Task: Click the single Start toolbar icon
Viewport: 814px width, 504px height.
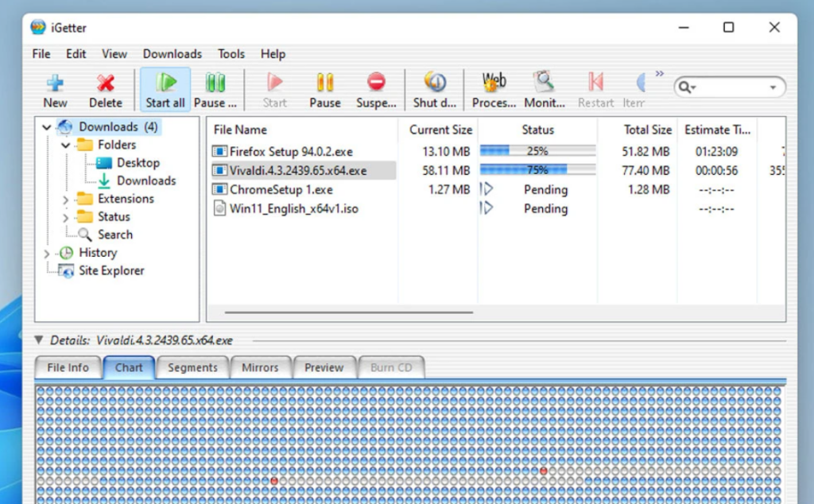Action: coord(274,83)
